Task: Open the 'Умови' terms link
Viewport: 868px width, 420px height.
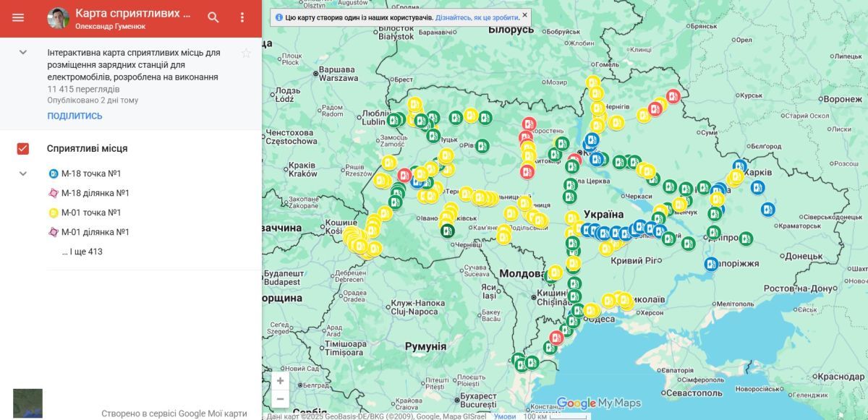Action: (x=504, y=416)
